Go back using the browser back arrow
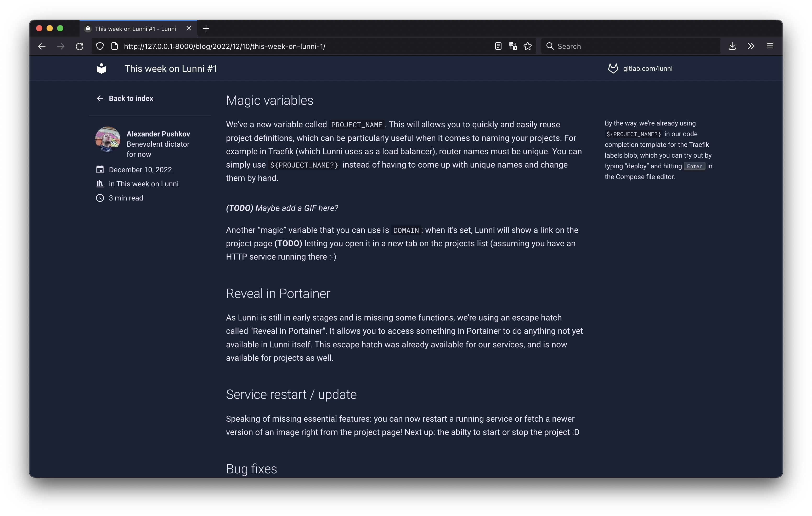Viewport: 812px width, 516px height. click(42, 46)
